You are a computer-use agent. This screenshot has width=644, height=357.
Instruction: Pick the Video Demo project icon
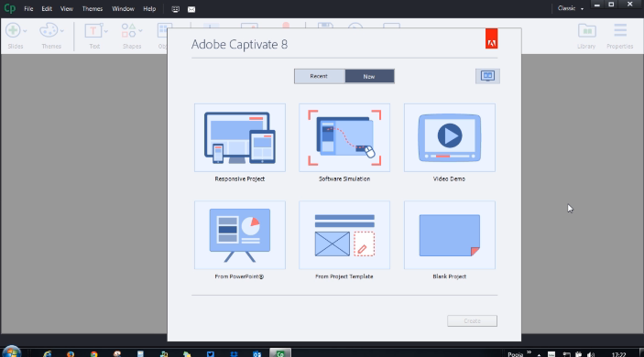pyautogui.click(x=450, y=137)
